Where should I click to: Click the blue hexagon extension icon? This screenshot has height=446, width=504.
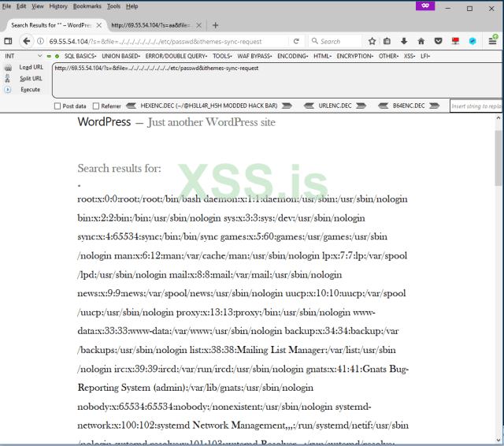(x=472, y=41)
